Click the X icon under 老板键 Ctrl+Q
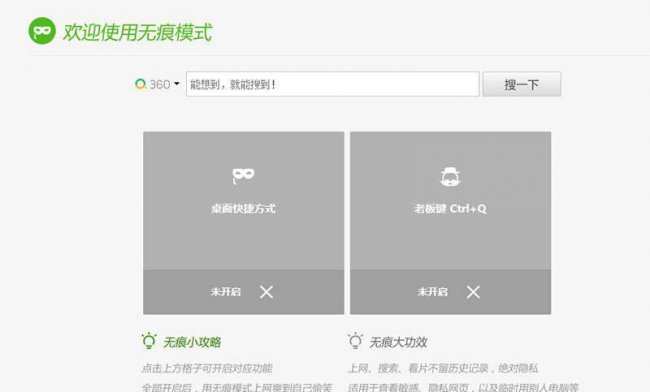This screenshot has height=392, width=650. point(473,292)
